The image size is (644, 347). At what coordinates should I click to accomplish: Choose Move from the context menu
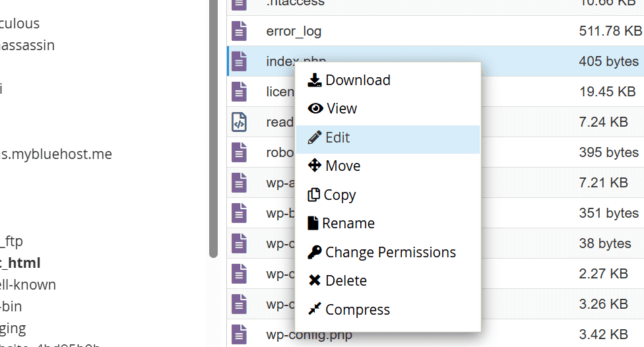388,166
